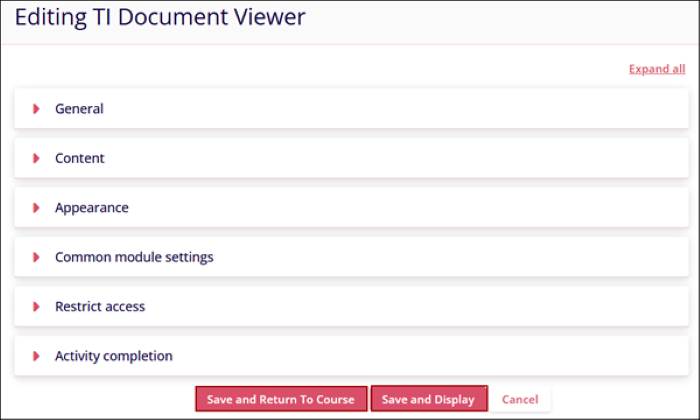
Task: Click the triangle icon for Activity completion
Action: (x=37, y=356)
